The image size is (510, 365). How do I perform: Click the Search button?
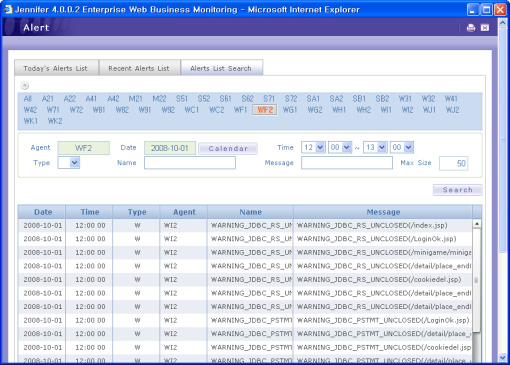coord(457,190)
